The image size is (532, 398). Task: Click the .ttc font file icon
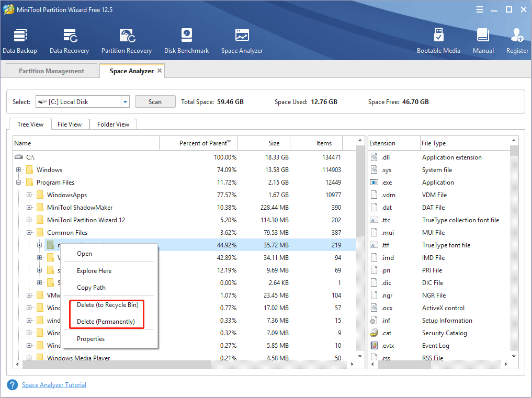pos(374,220)
